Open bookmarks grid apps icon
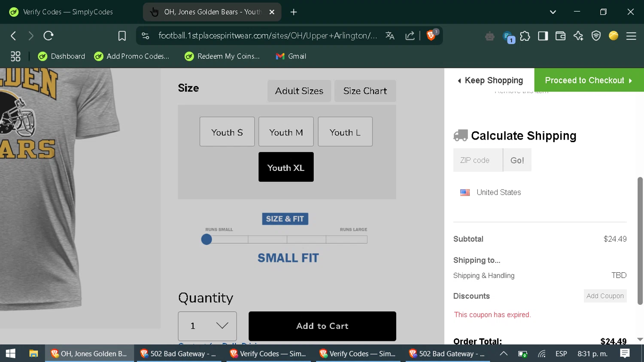The image size is (644, 362). (15, 56)
